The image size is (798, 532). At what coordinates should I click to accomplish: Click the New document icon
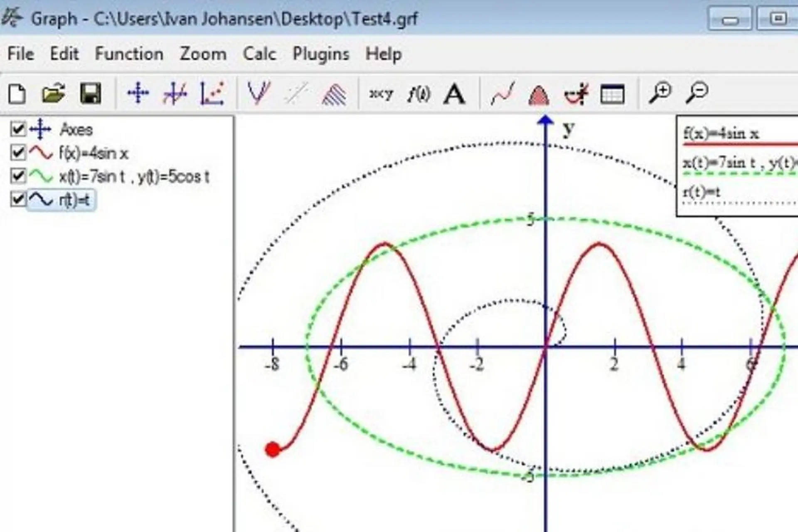coord(17,94)
